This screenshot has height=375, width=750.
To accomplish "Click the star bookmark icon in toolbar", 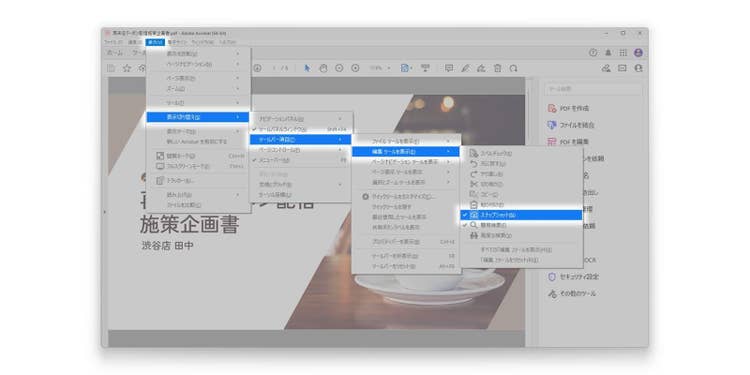I will [x=127, y=68].
